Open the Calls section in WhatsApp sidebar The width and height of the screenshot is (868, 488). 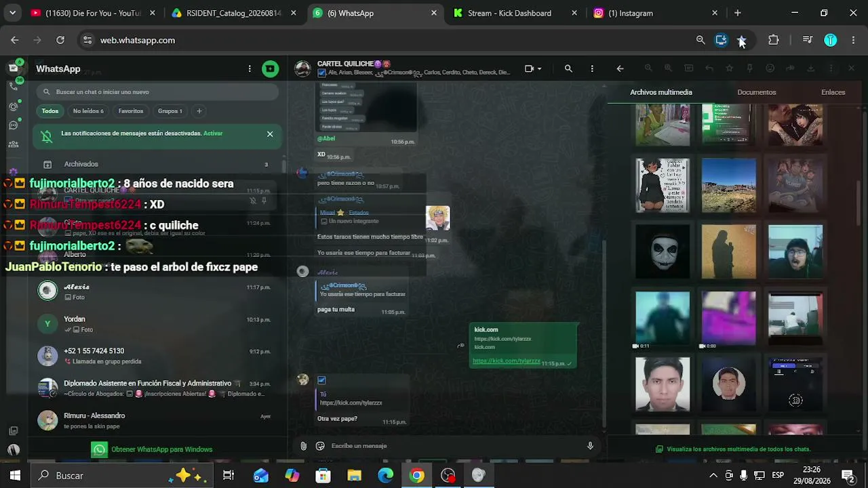[x=14, y=86]
